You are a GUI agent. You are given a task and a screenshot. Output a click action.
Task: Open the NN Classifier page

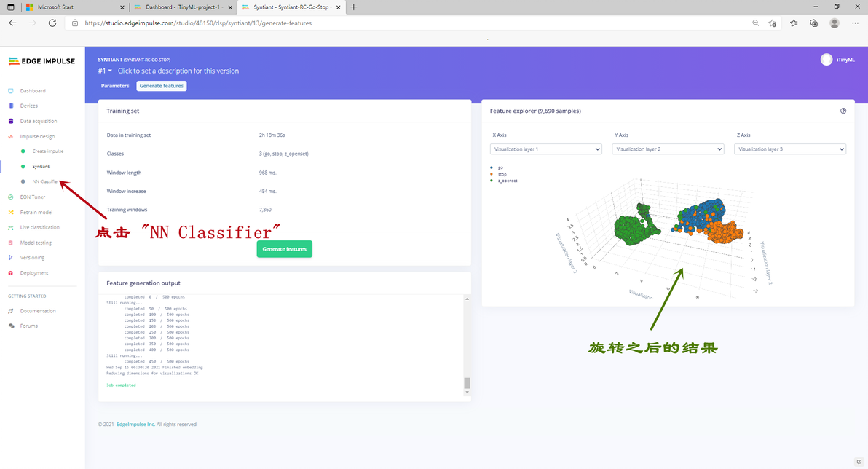(x=45, y=181)
